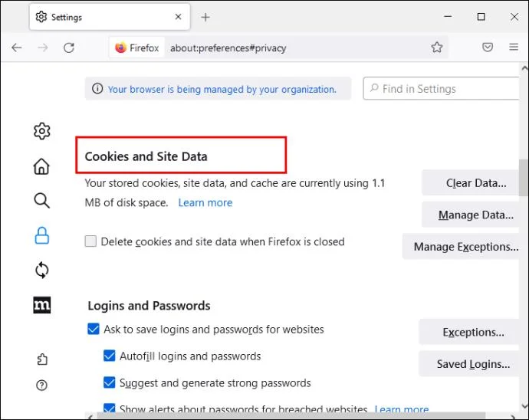Open the logins Exceptions button
The image size is (529, 420).
pyautogui.click(x=469, y=332)
